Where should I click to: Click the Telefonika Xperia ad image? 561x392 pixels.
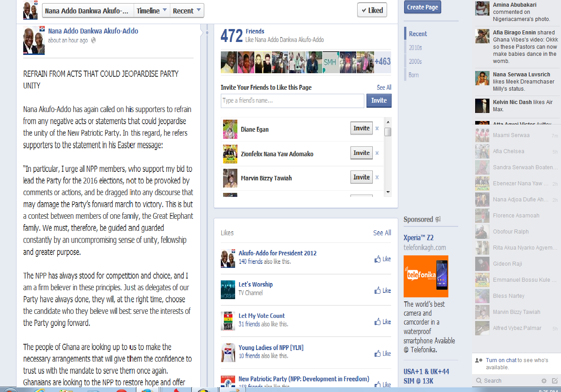tap(426, 276)
